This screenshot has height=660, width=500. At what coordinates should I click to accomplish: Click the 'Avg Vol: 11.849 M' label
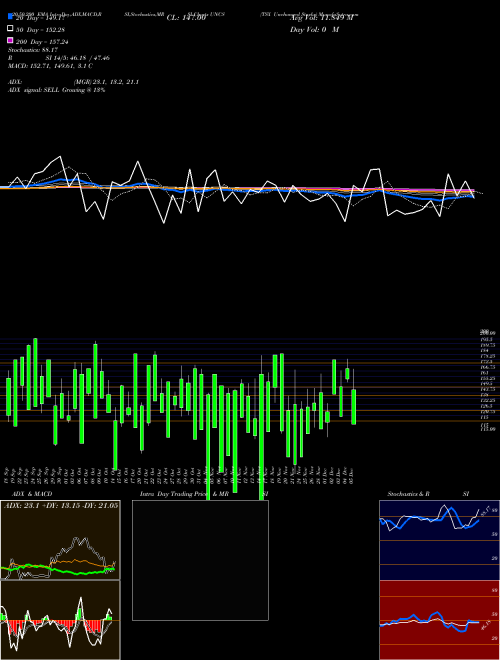point(322,18)
